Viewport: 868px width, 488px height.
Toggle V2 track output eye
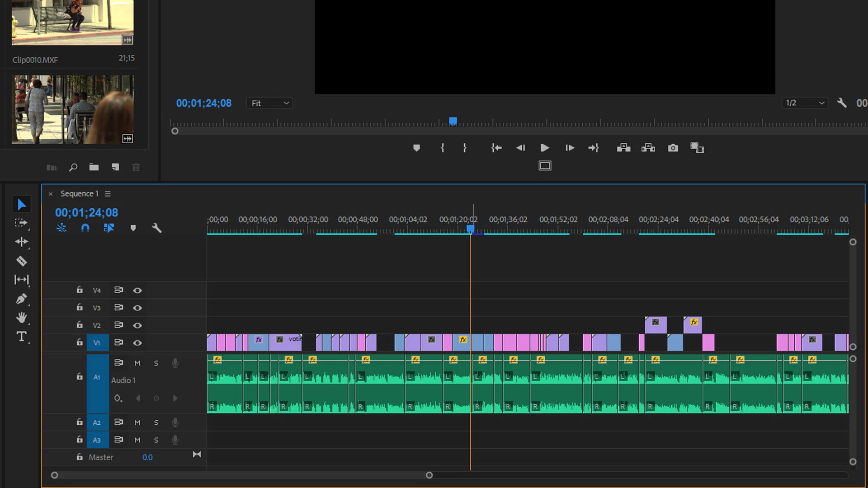(137, 325)
